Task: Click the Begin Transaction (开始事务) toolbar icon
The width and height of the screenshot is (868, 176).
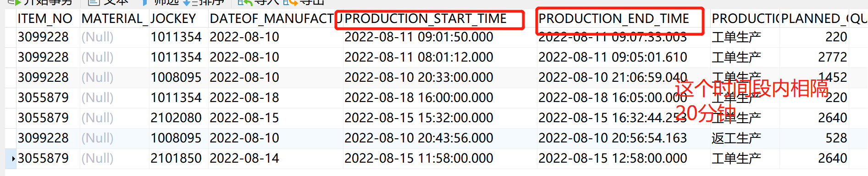Action: tap(15, 2)
